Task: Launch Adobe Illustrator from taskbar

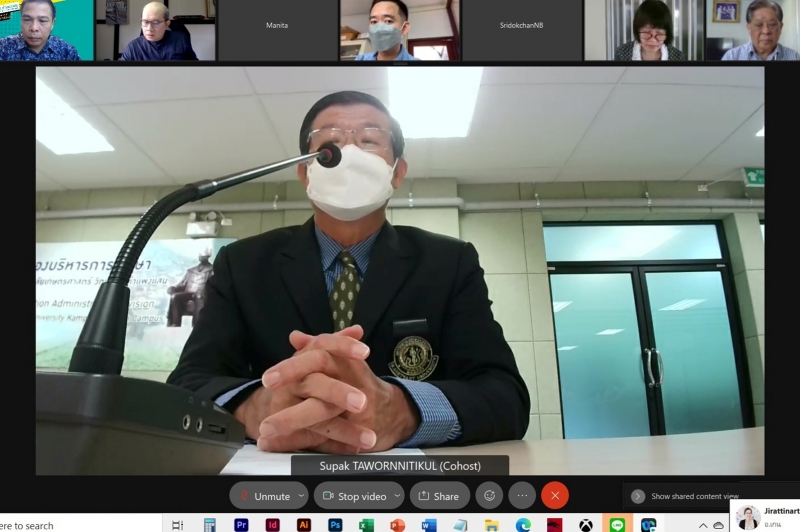Action: (304, 524)
